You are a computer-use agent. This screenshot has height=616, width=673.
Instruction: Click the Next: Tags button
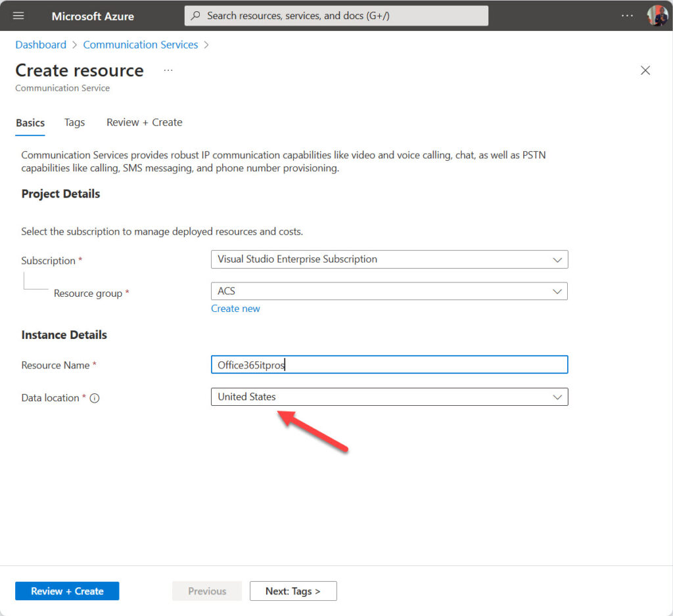click(293, 591)
